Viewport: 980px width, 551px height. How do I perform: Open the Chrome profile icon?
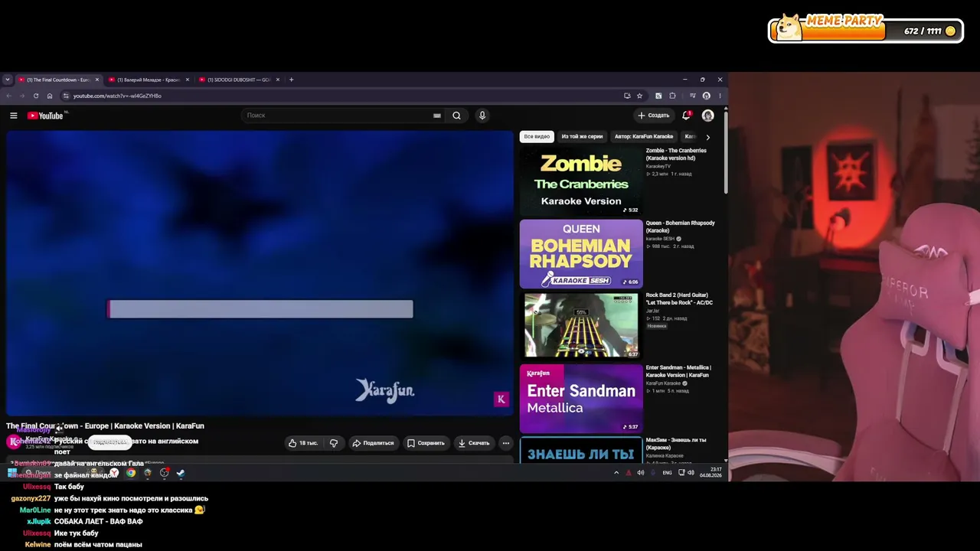click(706, 96)
